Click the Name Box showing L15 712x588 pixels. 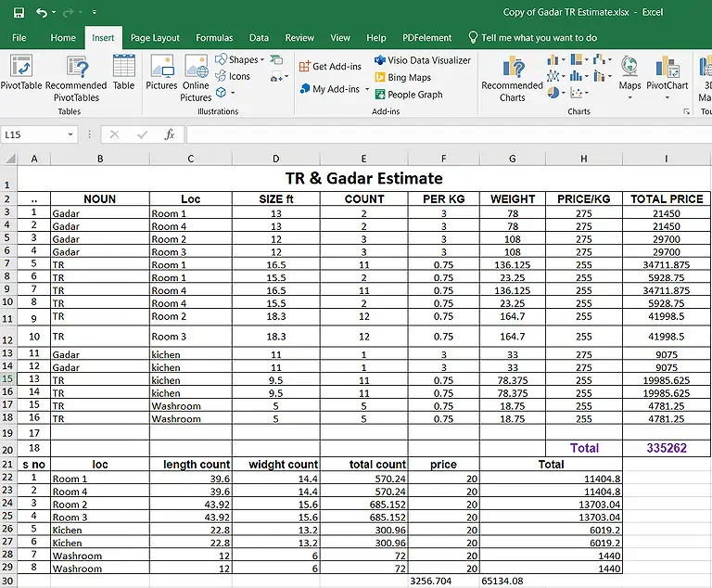pos(33,134)
